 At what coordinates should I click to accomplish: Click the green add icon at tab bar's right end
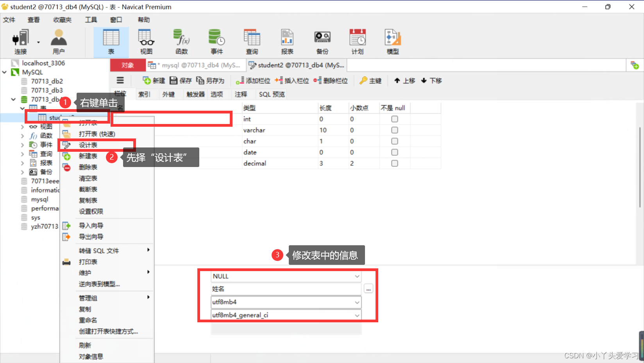(635, 65)
